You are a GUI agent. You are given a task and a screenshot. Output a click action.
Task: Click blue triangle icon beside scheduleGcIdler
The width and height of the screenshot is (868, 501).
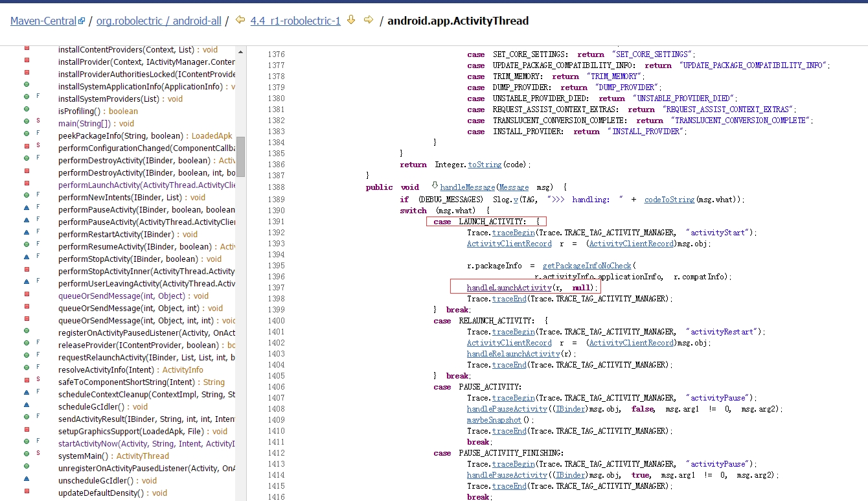pos(27,404)
